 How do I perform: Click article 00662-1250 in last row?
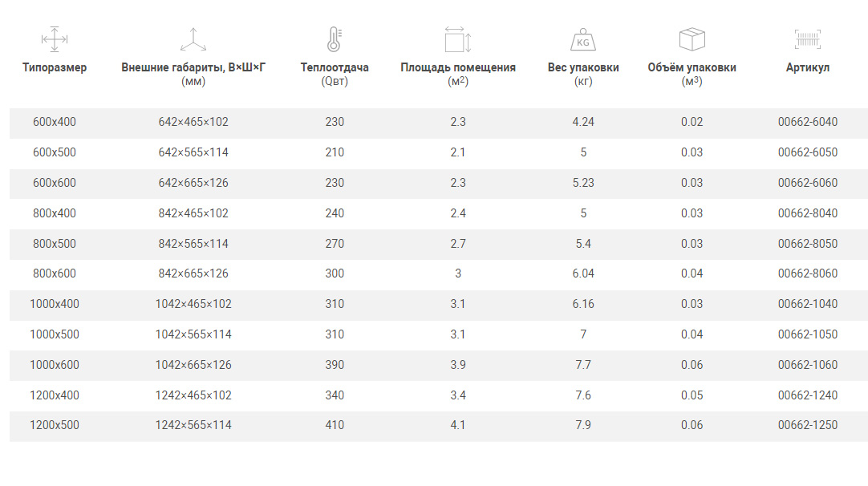[x=807, y=425]
